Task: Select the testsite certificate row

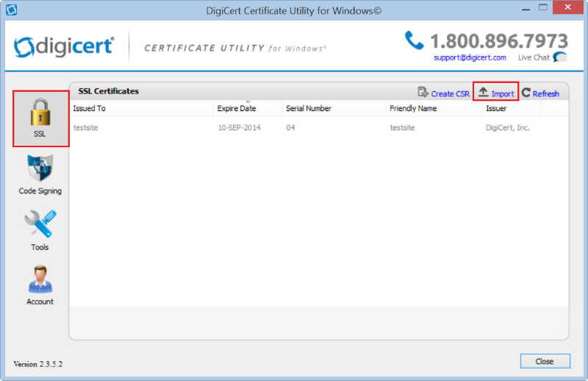Action: click(294, 127)
